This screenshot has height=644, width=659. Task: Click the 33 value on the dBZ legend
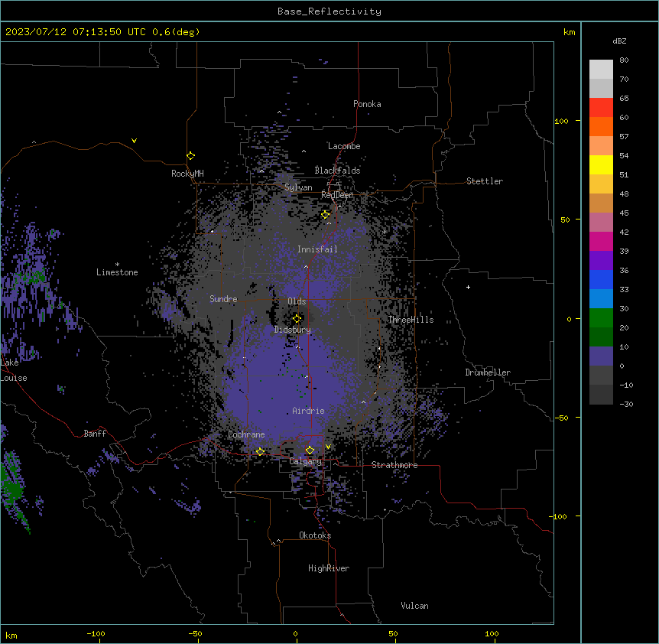pyautogui.click(x=624, y=289)
